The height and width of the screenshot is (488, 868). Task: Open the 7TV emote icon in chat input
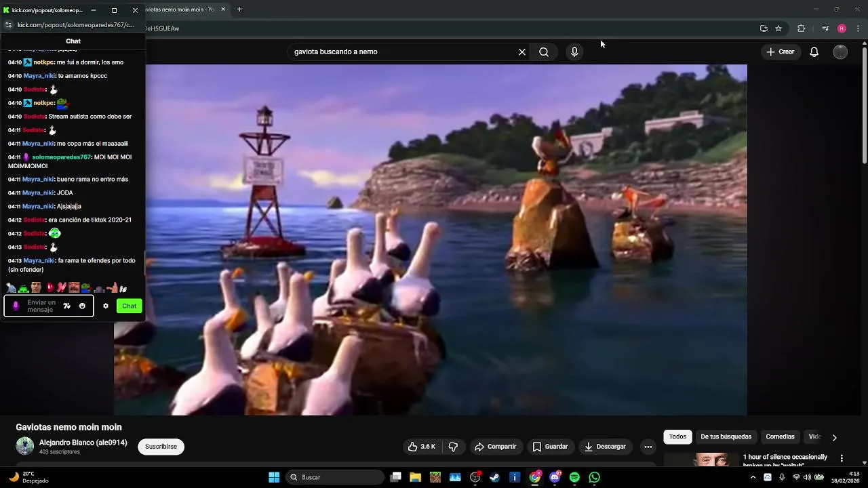pyautogui.click(x=67, y=306)
